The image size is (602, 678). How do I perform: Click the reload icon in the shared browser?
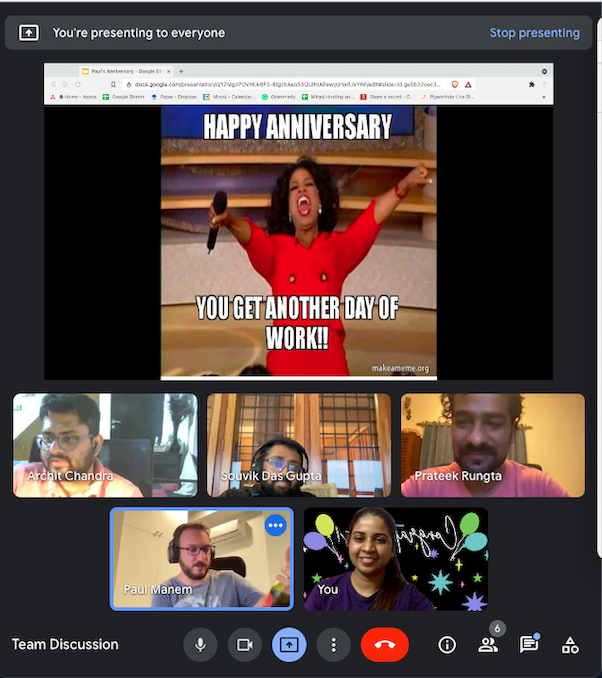78,84
